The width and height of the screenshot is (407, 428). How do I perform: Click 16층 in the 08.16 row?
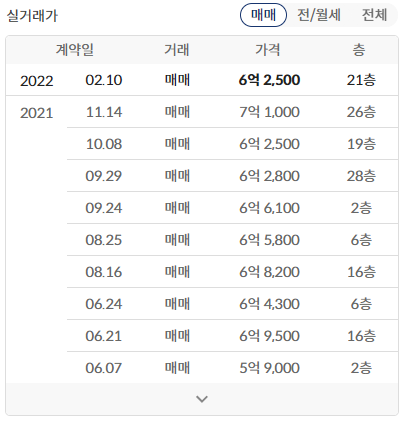pyautogui.click(x=361, y=272)
